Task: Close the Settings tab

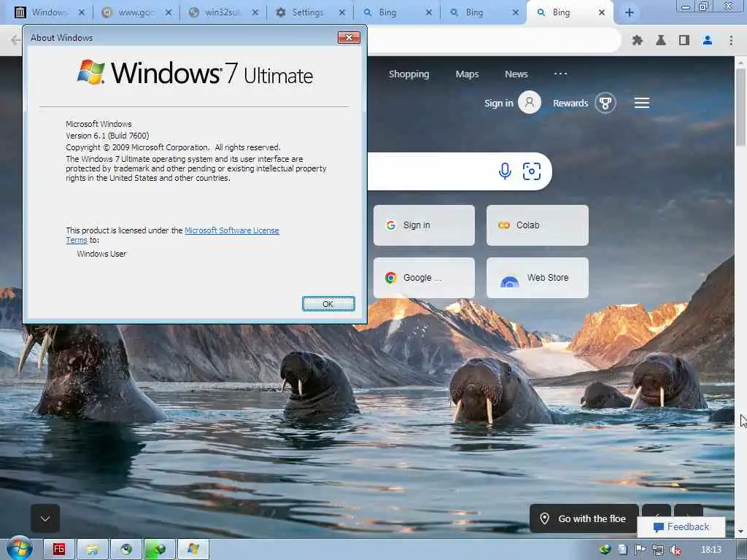Action: [x=341, y=13]
